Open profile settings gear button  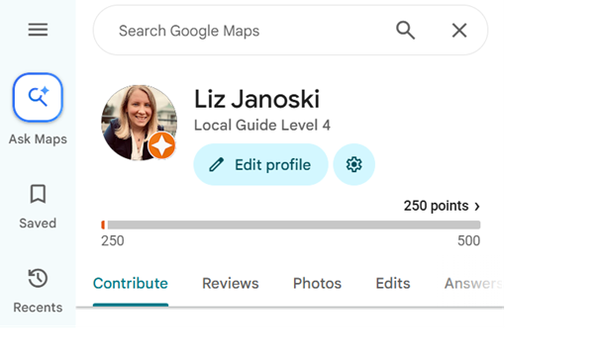pos(354,165)
